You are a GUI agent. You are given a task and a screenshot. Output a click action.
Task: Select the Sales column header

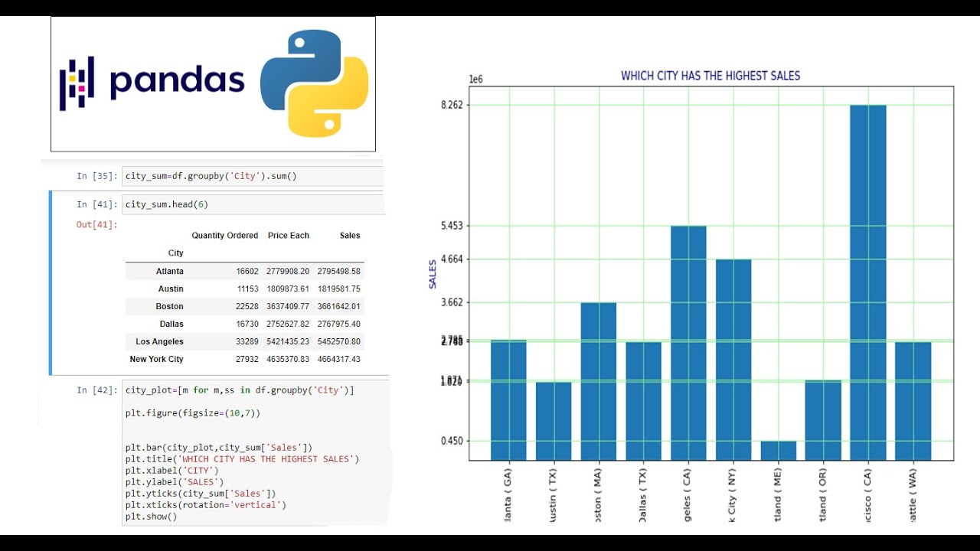click(x=350, y=236)
